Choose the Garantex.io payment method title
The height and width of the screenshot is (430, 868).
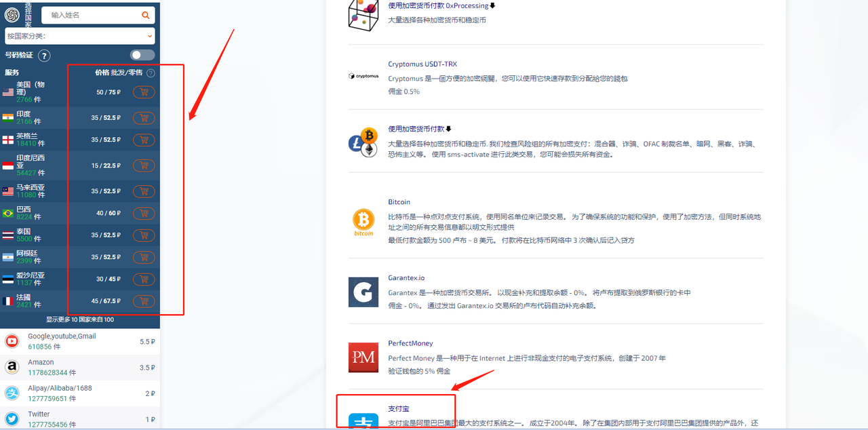click(406, 277)
